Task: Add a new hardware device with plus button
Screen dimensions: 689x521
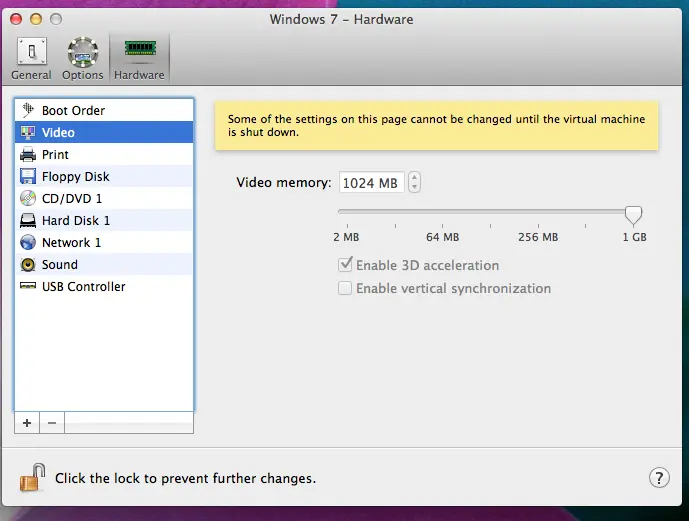Action: tap(27, 423)
